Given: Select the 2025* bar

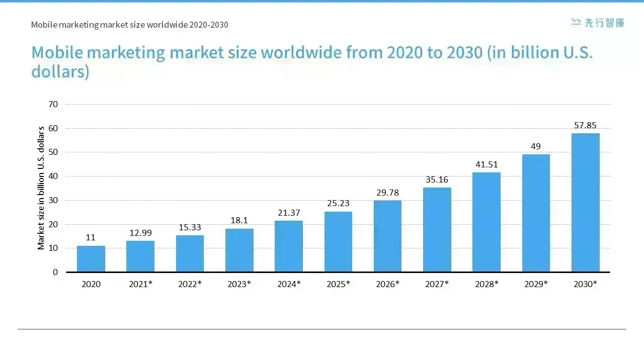Looking at the screenshot, I should pyautogui.click(x=338, y=242).
